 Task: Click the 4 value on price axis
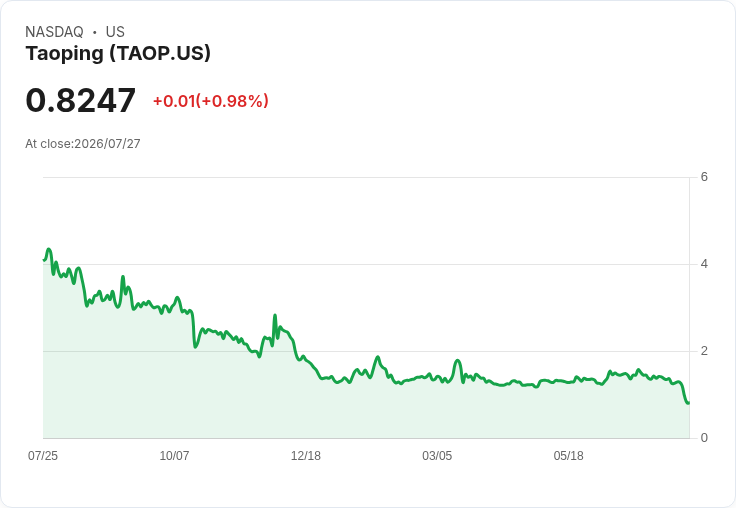click(x=704, y=264)
